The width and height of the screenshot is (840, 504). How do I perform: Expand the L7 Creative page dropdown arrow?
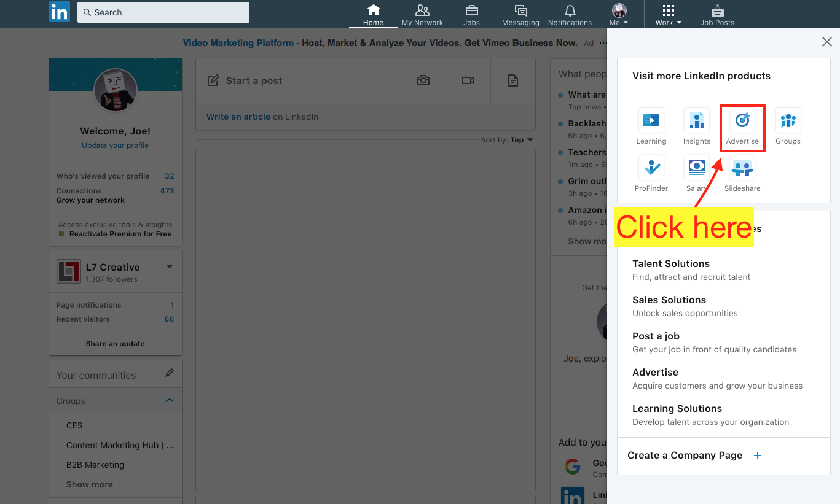[x=170, y=266]
